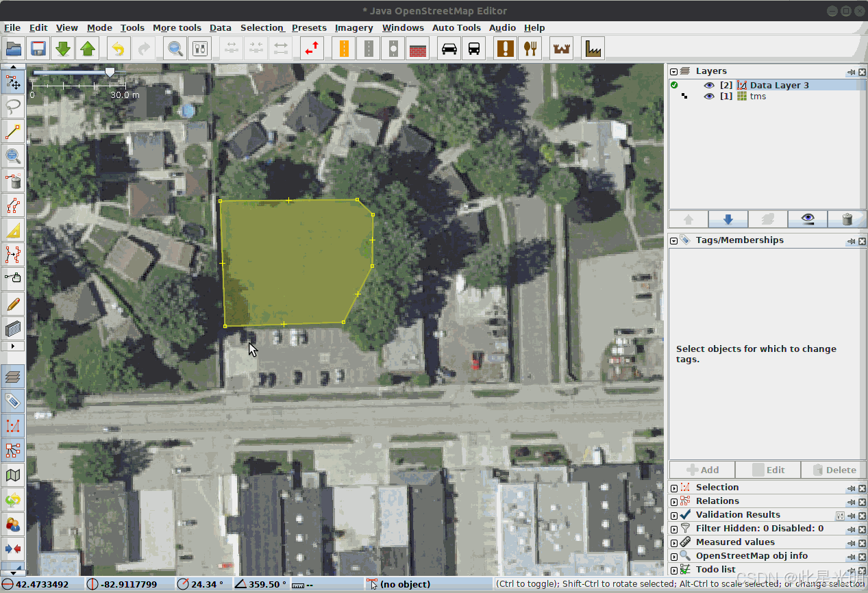Click the eye toggle below the Layers panel

click(808, 219)
